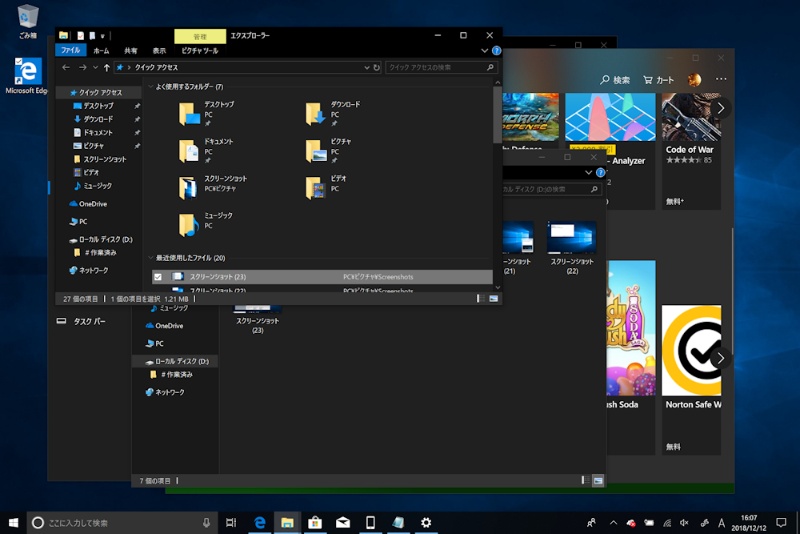The image size is (800, 534).
Task: Select スクリーンショット (22) thumbnail in back Explorer
Action: [571, 248]
